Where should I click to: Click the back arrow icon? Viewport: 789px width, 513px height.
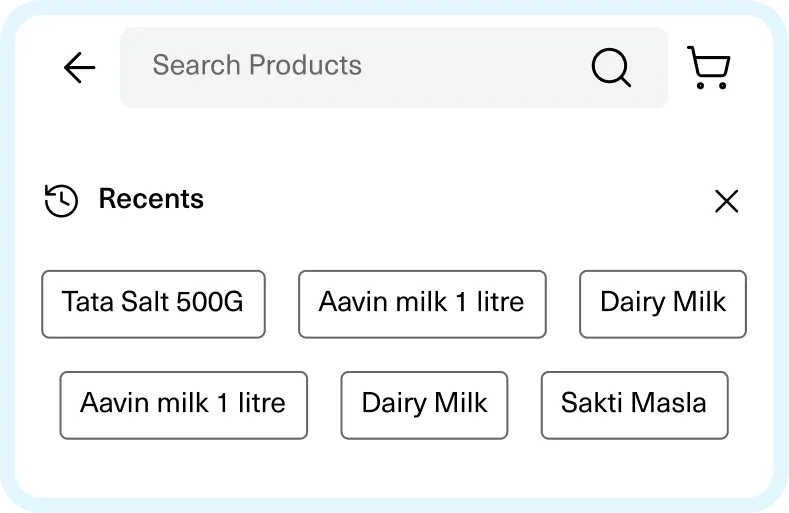[x=79, y=67]
